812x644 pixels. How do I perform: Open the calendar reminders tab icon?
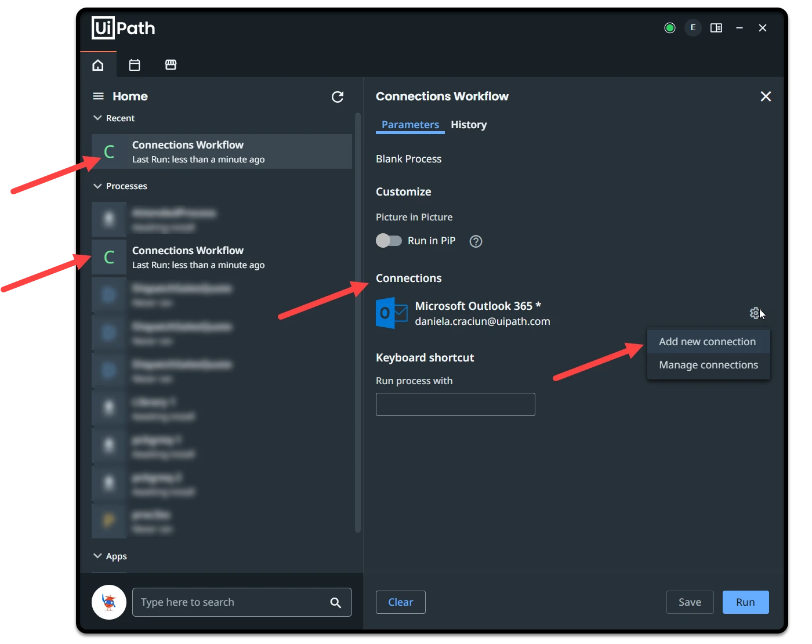pyautogui.click(x=135, y=65)
